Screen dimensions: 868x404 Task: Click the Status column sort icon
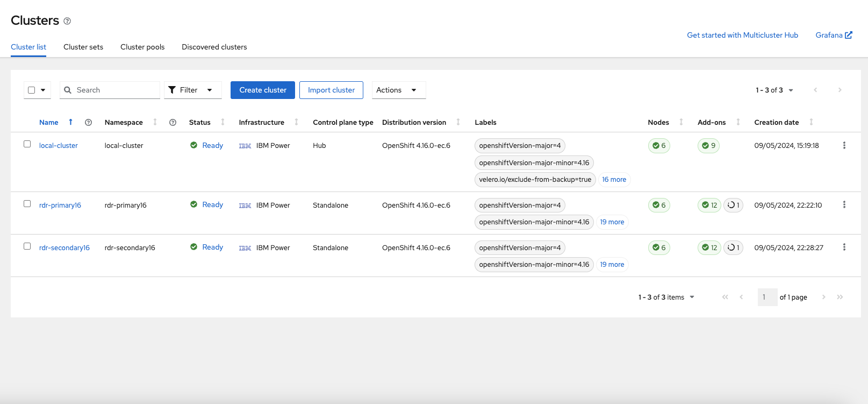click(223, 123)
